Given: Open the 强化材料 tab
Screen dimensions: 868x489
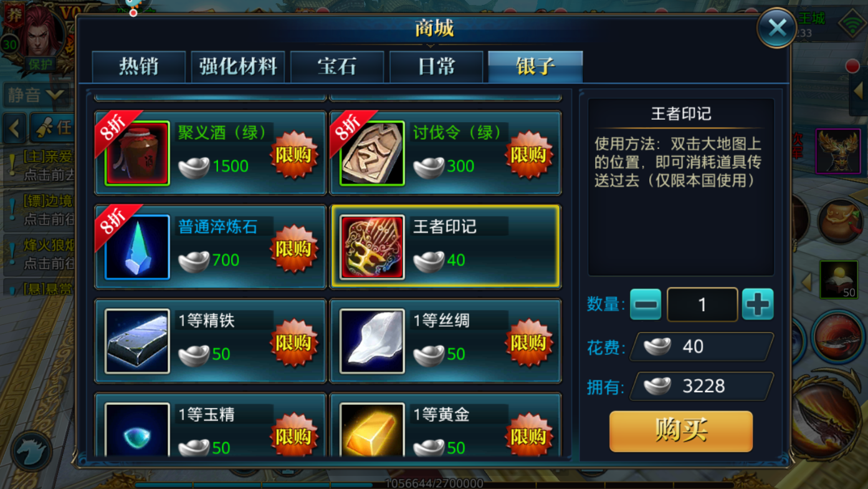Looking at the screenshot, I should pyautogui.click(x=238, y=67).
